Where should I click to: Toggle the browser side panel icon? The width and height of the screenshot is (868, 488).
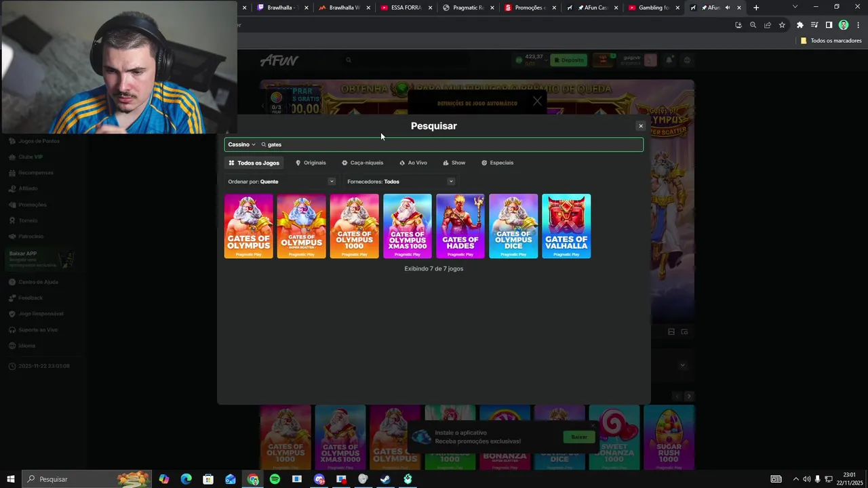click(x=829, y=25)
